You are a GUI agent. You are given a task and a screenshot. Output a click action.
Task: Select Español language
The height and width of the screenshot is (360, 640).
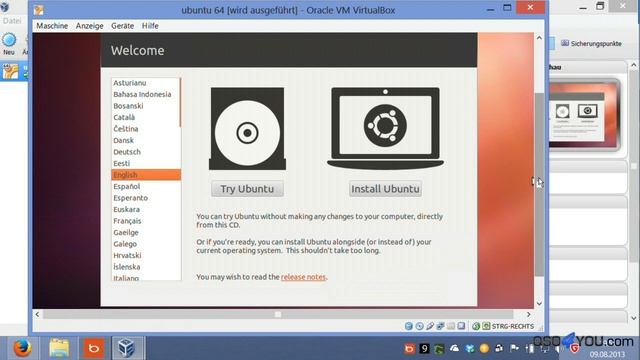(145, 186)
